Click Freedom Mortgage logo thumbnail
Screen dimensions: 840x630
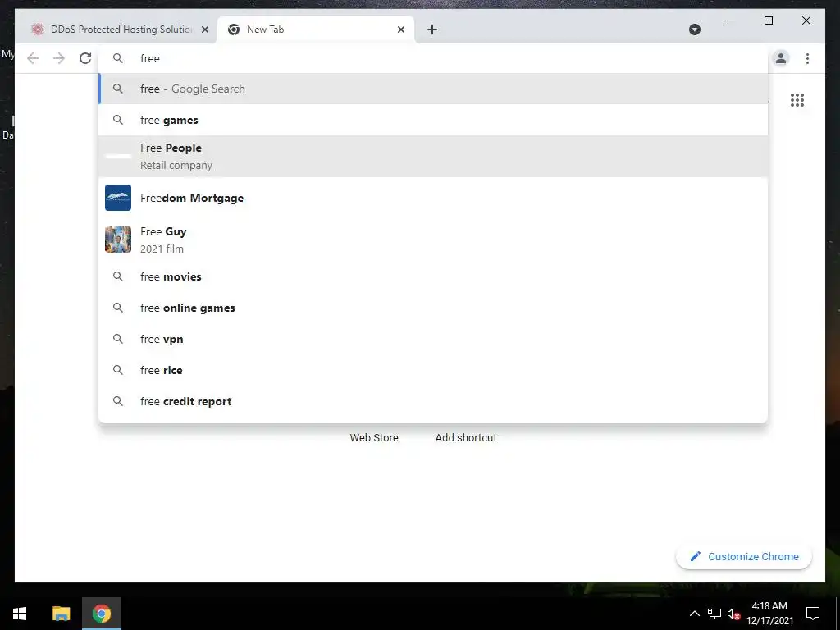[x=118, y=198]
